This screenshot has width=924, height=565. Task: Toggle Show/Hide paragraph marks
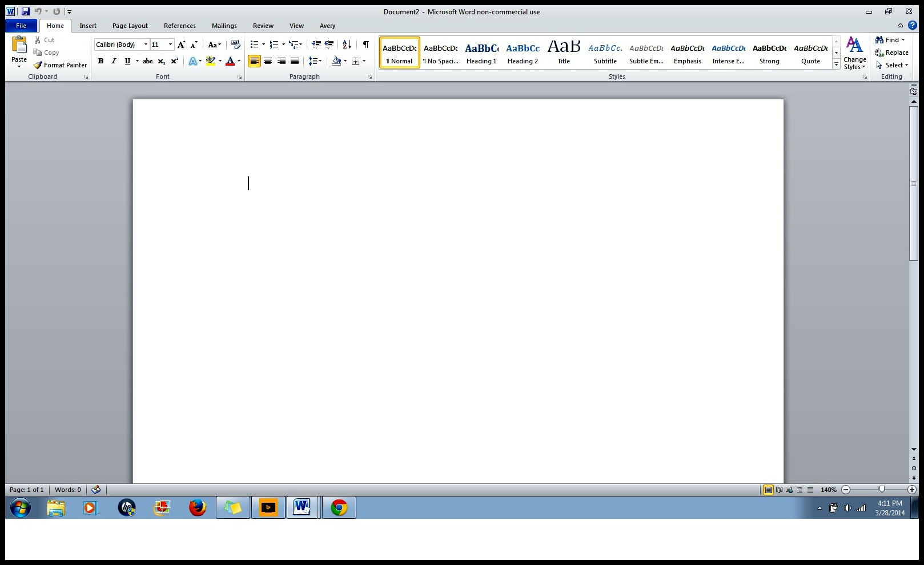[x=365, y=45]
